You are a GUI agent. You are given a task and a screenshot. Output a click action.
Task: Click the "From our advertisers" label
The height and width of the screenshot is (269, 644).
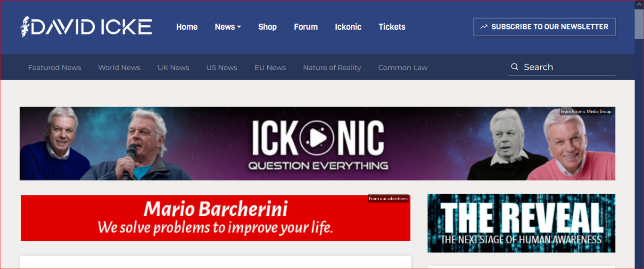coord(388,199)
